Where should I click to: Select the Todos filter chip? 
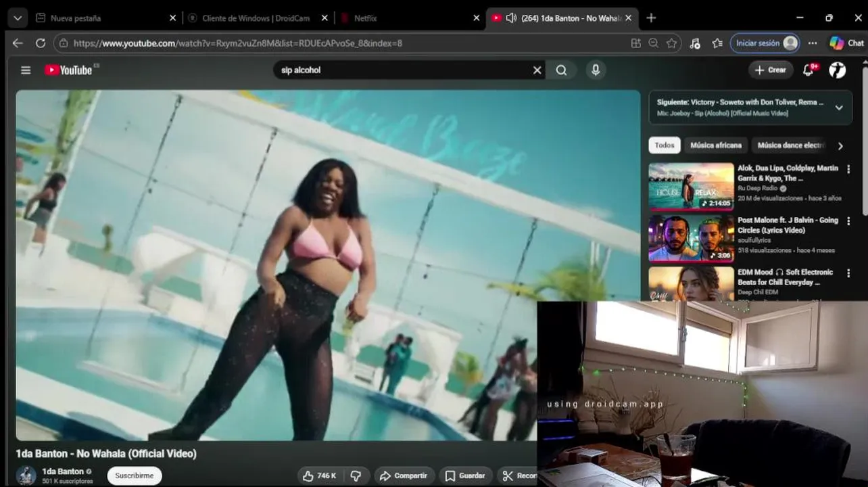coord(665,145)
